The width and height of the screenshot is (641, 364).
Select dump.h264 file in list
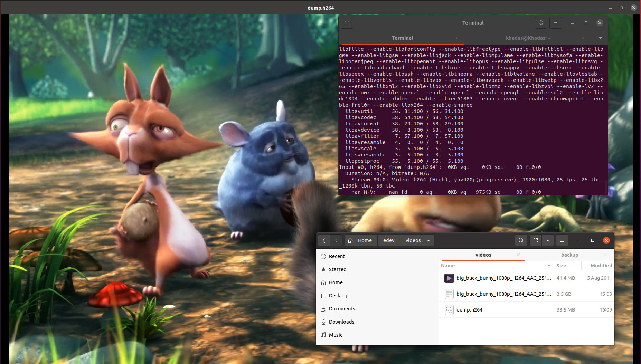(x=527, y=310)
